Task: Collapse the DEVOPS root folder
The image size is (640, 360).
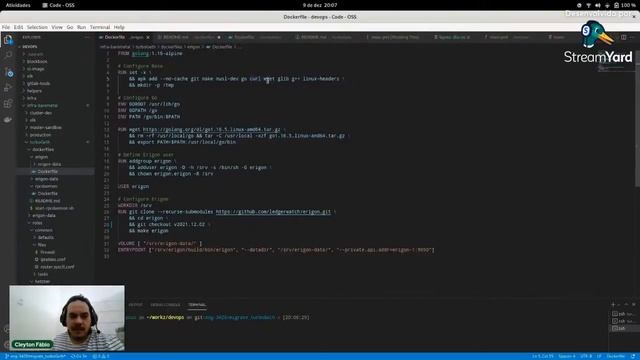Action: point(29,47)
